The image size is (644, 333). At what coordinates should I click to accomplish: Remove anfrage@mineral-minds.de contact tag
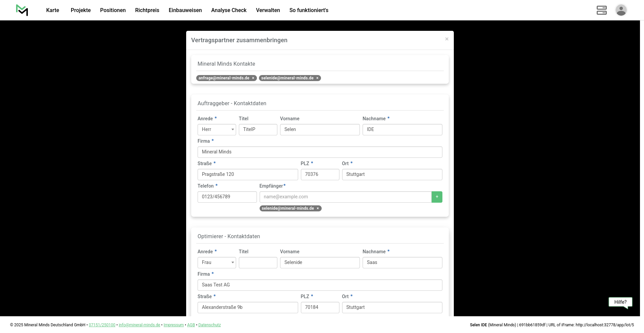coord(253,78)
